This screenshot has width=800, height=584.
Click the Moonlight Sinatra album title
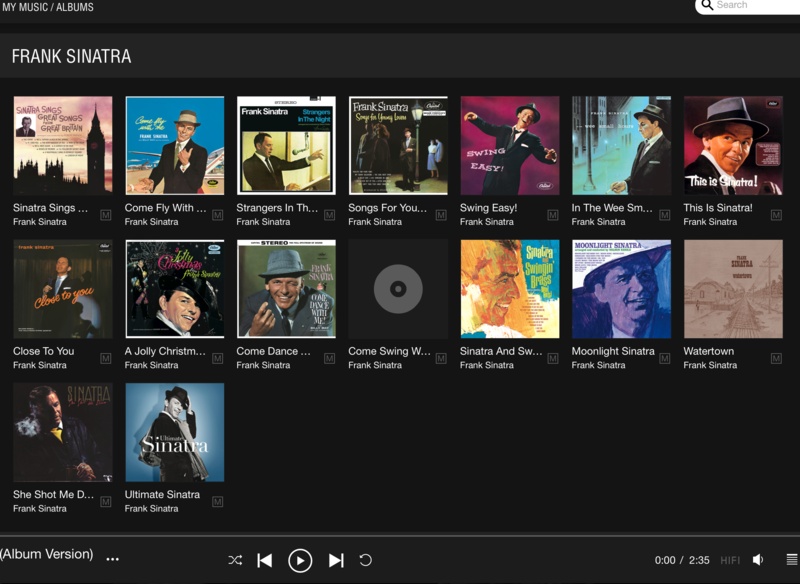point(613,351)
